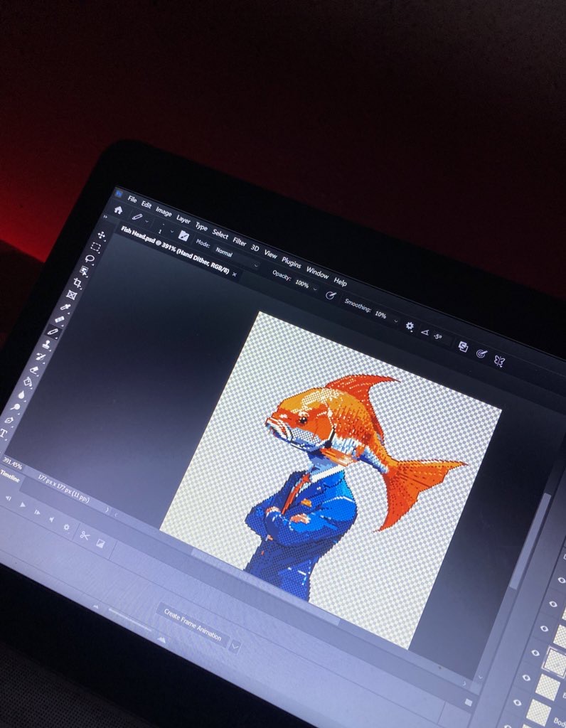The width and height of the screenshot is (566, 728).
Task: Open the Smoothing 10% dropdown arrow
Action: [396, 321]
